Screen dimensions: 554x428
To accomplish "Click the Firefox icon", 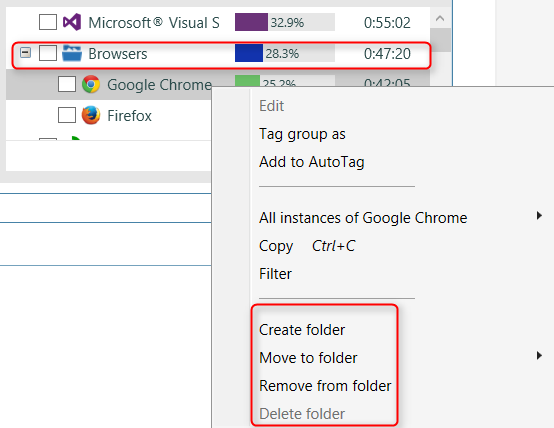I will click(x=91, y=115).
